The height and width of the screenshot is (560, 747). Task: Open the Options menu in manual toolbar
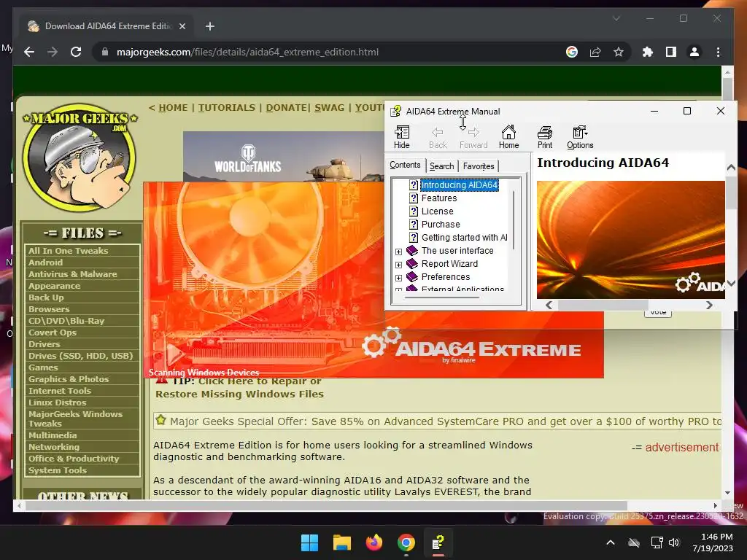tap(580, 137)
